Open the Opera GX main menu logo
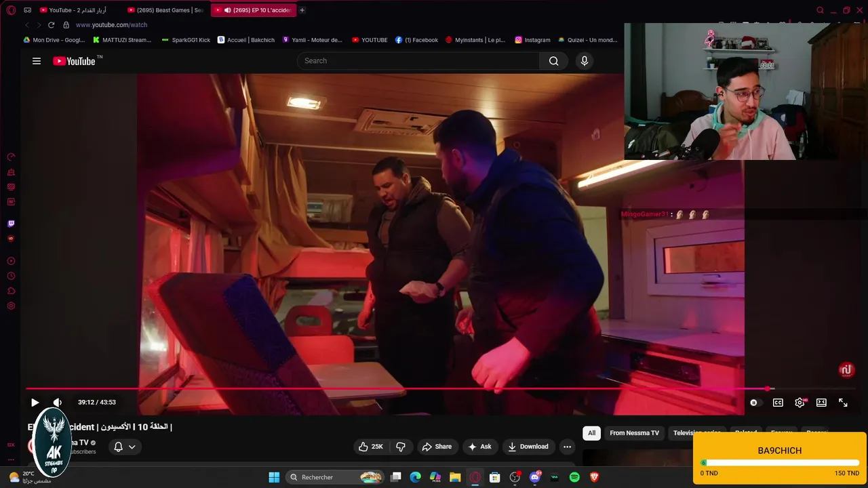868x488 pixels. pyautogui.click(x=11, y=10)
